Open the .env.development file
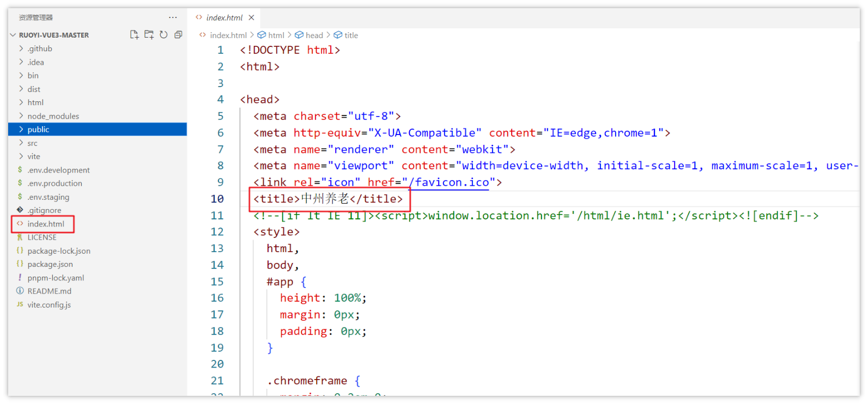Image resolution: width=868 pixels, height=404 pixels. coord(97,170)
